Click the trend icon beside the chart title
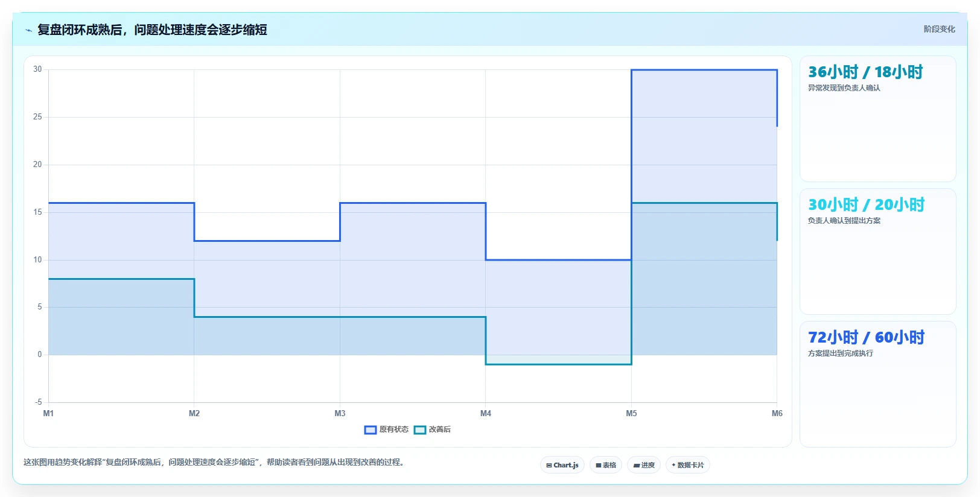Viewport: 980px width, 497px height. pos(28,30)
